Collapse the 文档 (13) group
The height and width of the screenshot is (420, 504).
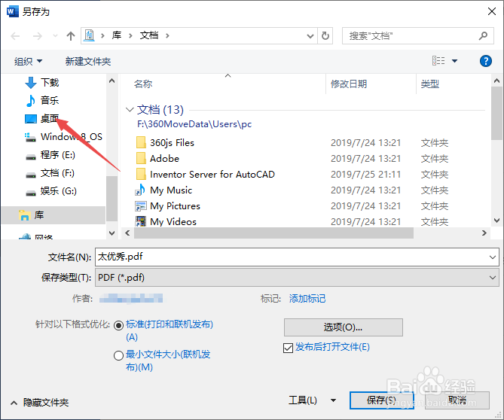(x=130, y=110)
